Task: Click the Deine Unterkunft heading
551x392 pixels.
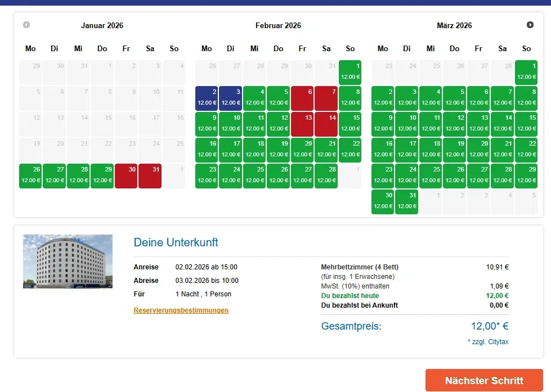Action: coord(176,242)
